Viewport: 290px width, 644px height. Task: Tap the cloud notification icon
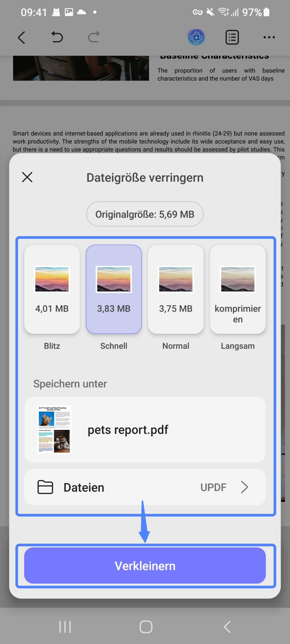click(x=82, y=12)
